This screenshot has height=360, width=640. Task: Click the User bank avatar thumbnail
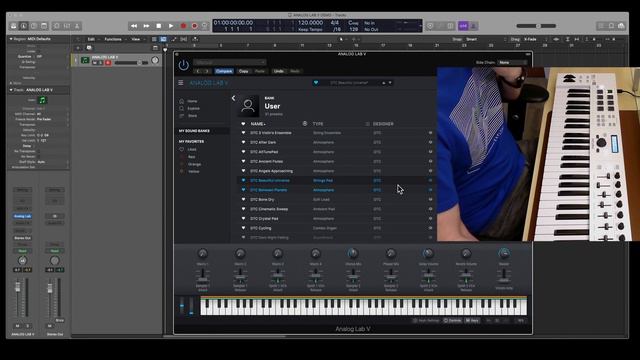[x=248, y=106]
